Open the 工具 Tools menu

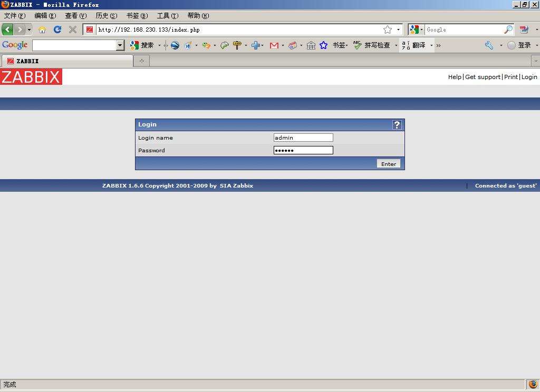pos(168,16)
